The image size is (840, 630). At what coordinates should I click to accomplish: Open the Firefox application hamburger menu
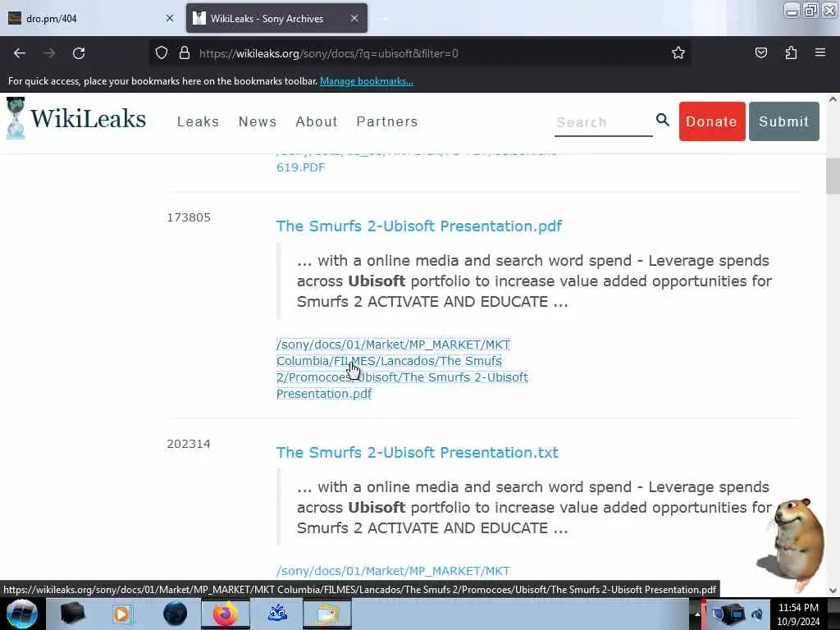(x=820, y=52)
